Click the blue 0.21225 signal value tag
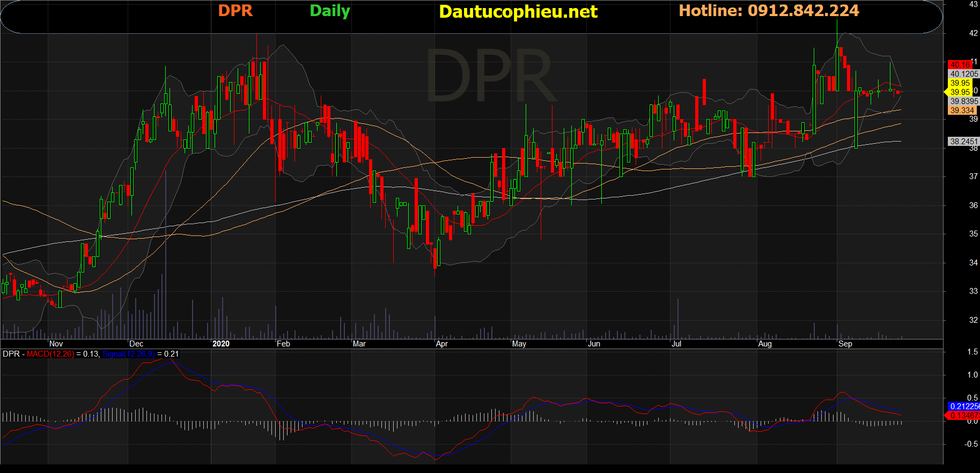Image resolution: width=980 pixels, height=473 pixels. coord(964,407)
